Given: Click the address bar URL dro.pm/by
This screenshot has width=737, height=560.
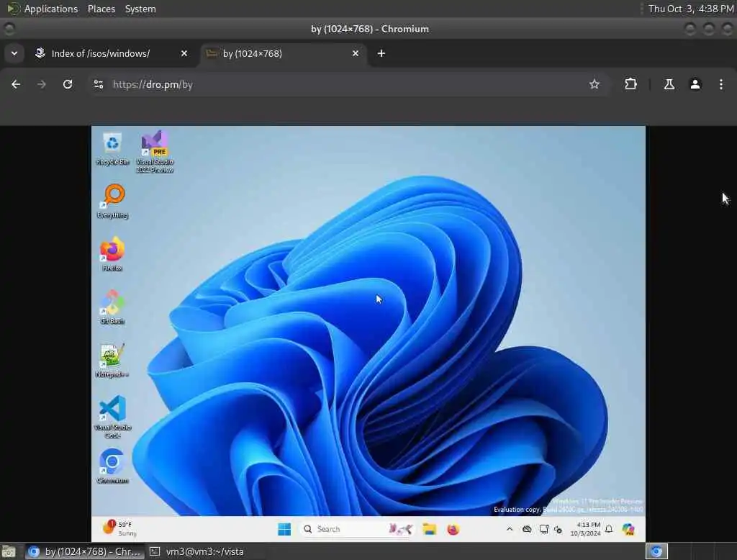Looking at the screenshot, I should 153,84.
